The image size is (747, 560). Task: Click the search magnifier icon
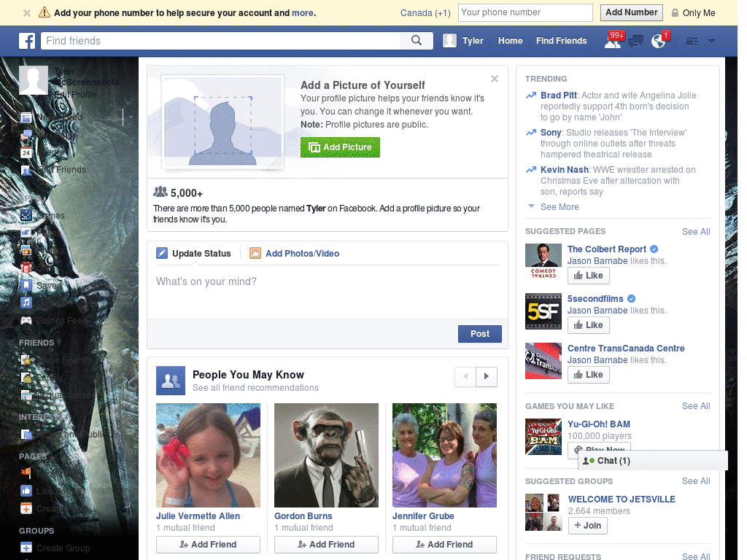coord(417,41)
